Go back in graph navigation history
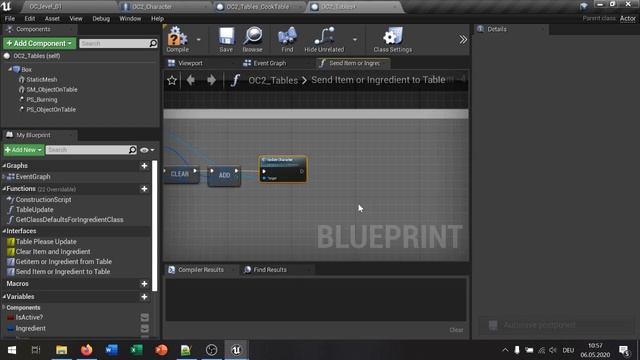 (x=191, y=80)
